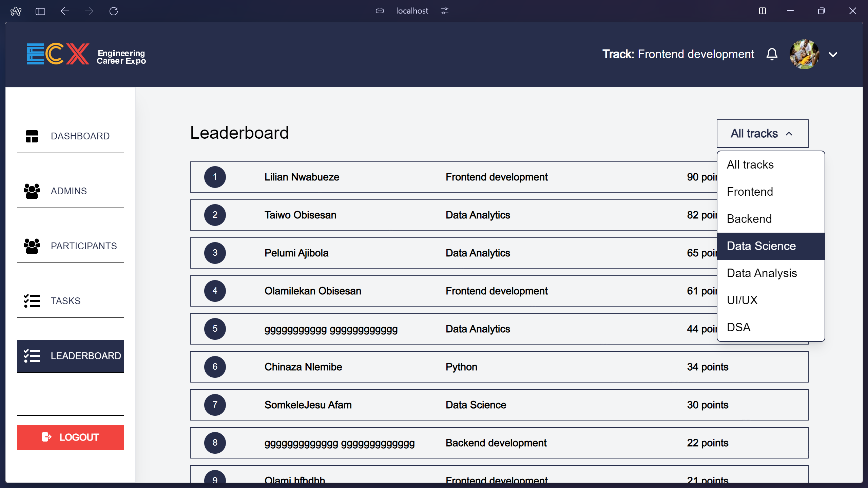Pick the UI/UX track option
This screenshot has height=488, width=868.
click(x=771, y=300)
